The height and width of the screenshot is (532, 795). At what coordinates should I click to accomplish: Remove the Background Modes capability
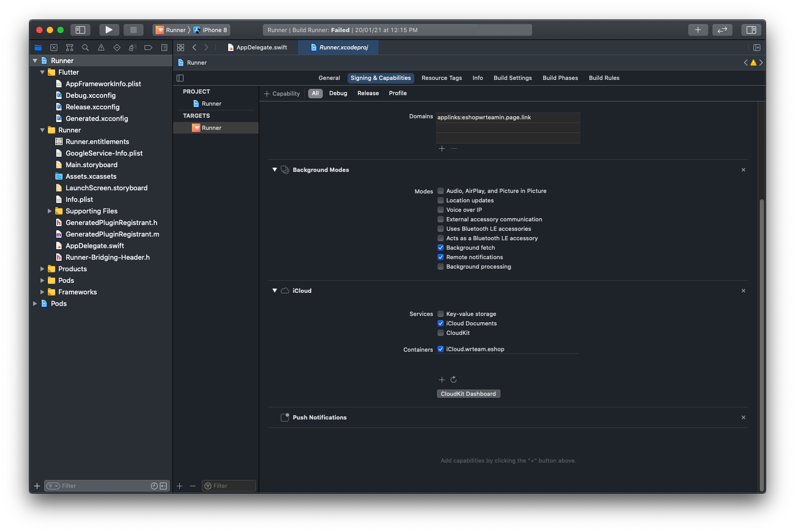click(743, 170)
